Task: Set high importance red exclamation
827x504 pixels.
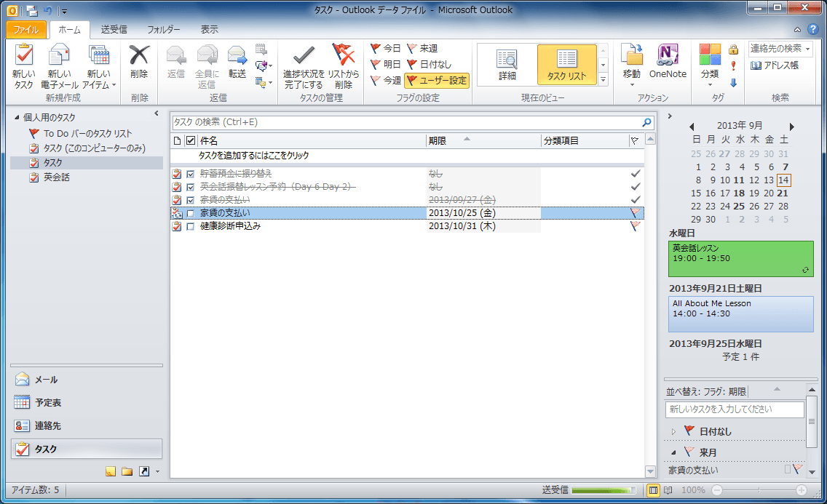Action: click(x=733, y=66)
